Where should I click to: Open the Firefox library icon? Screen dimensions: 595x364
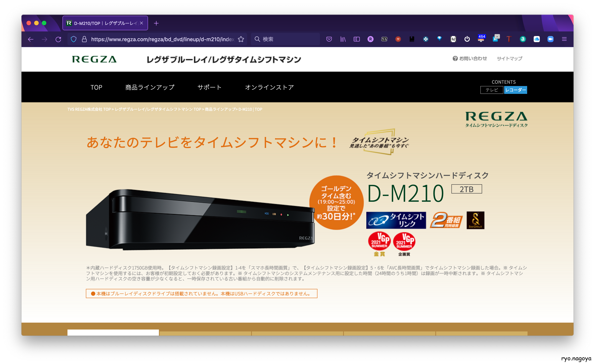343,39
